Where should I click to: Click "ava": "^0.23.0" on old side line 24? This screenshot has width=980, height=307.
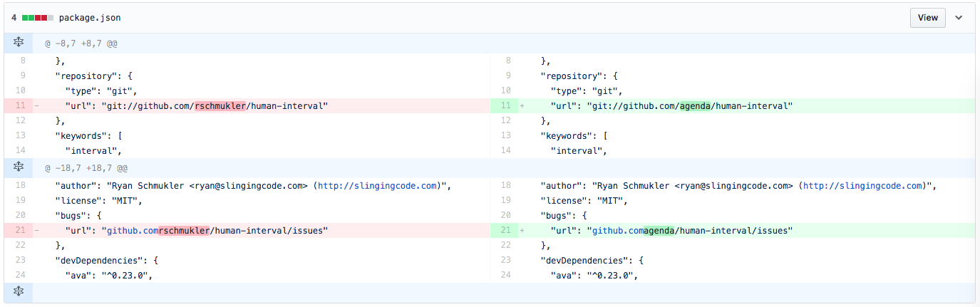tap(106, 275)
